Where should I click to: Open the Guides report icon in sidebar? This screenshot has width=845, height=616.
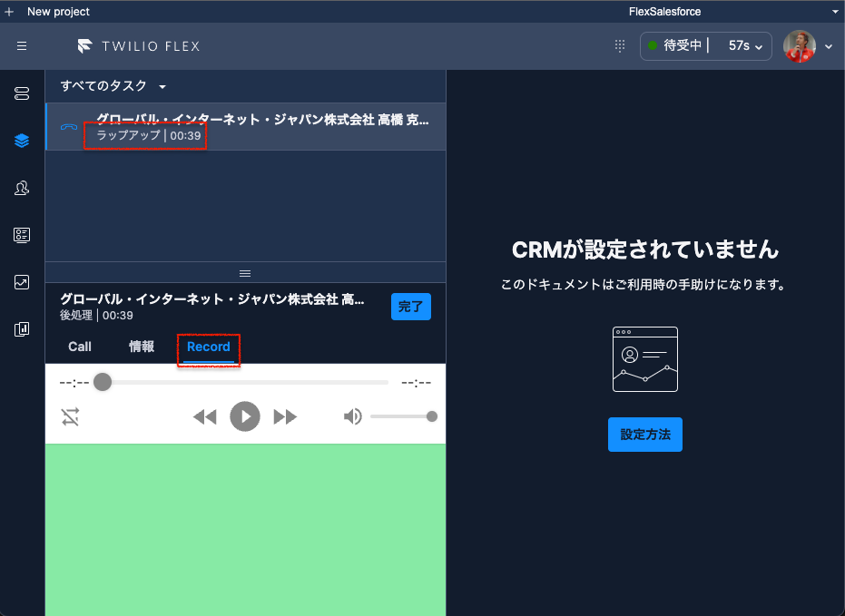tap(22, 329)
